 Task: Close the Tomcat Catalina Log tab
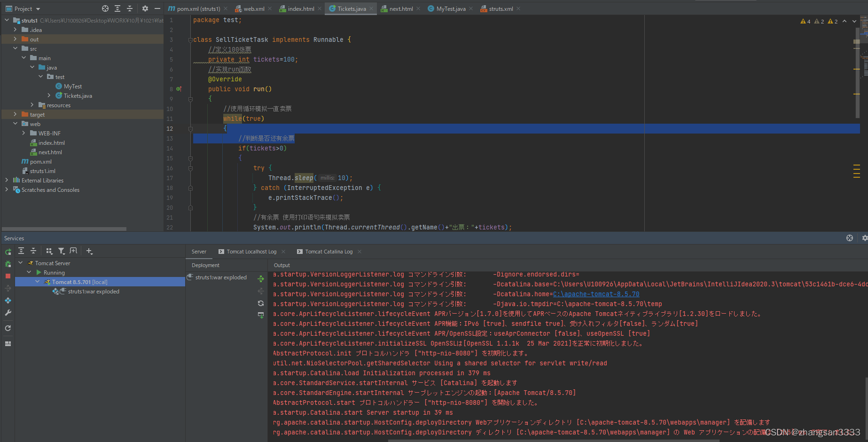360,252
